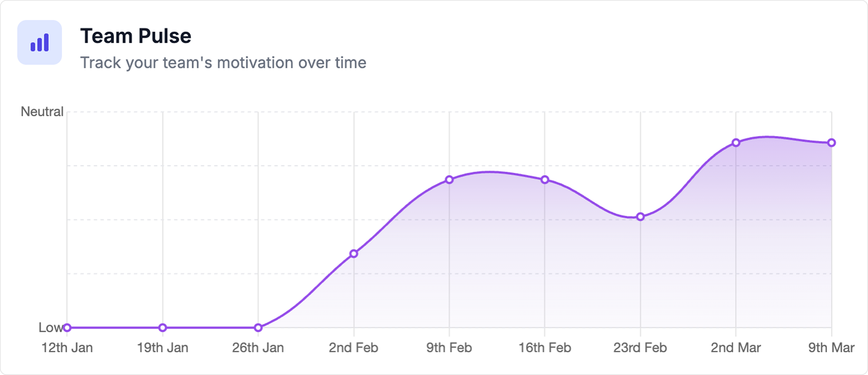The image size is (868, 375).
Task: Click the 9th Mar axis label
Action: click(x=831, y=348)
